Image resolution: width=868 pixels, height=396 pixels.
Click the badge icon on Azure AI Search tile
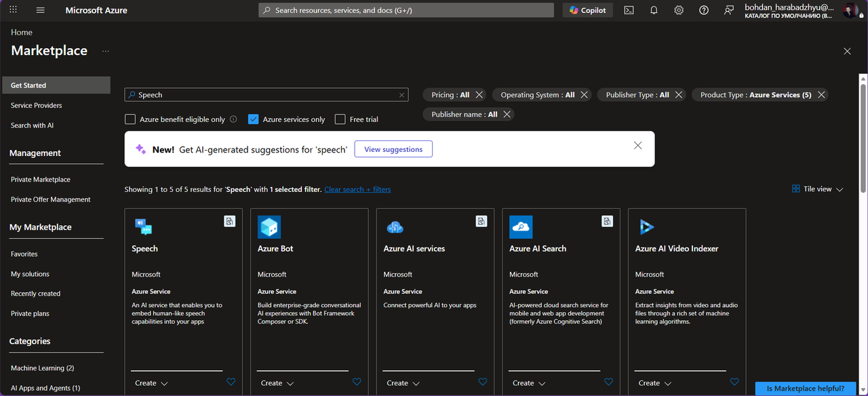[607, 221]
